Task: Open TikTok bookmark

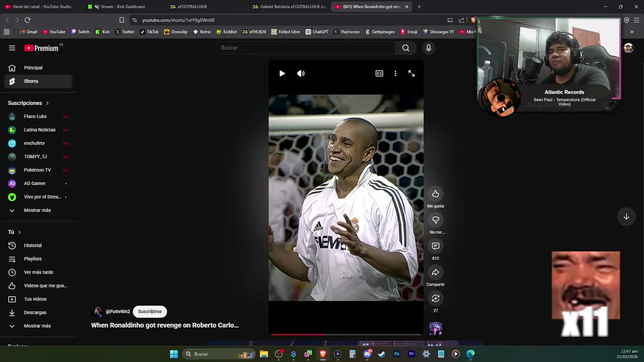Action: [149, 32]
